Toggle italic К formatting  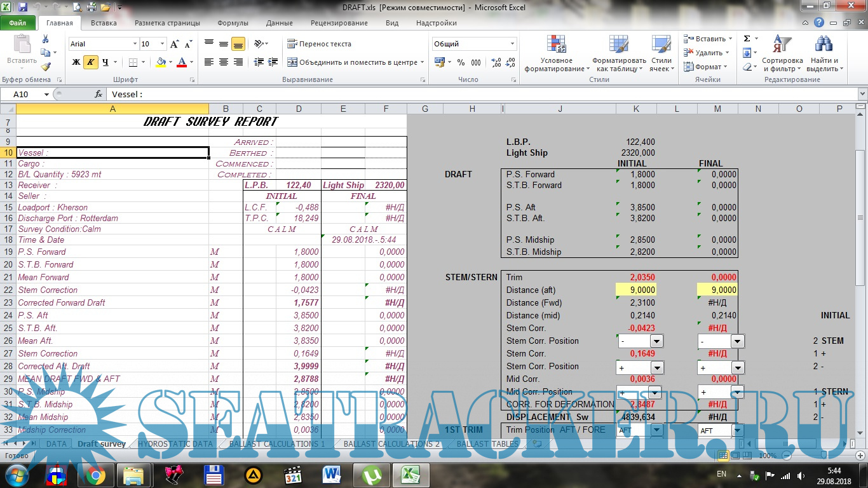tap(91, 62)
